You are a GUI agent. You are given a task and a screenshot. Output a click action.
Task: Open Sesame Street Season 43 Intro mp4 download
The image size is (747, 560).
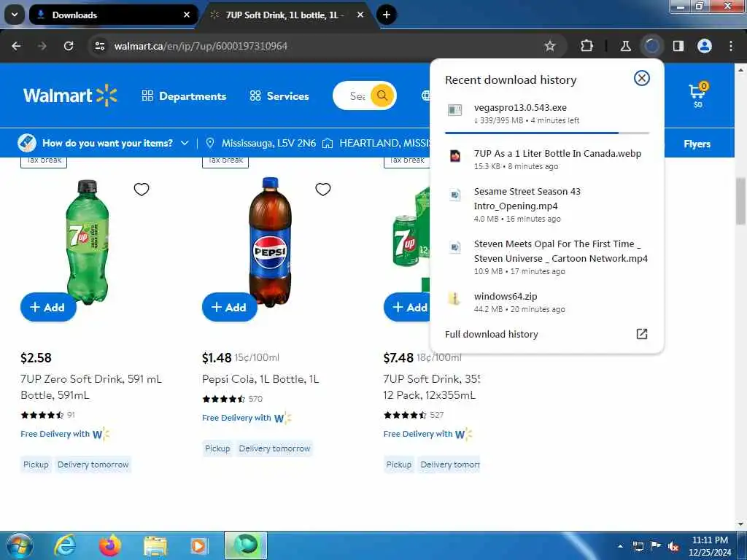pyautogui.click(x=547, y=205)
